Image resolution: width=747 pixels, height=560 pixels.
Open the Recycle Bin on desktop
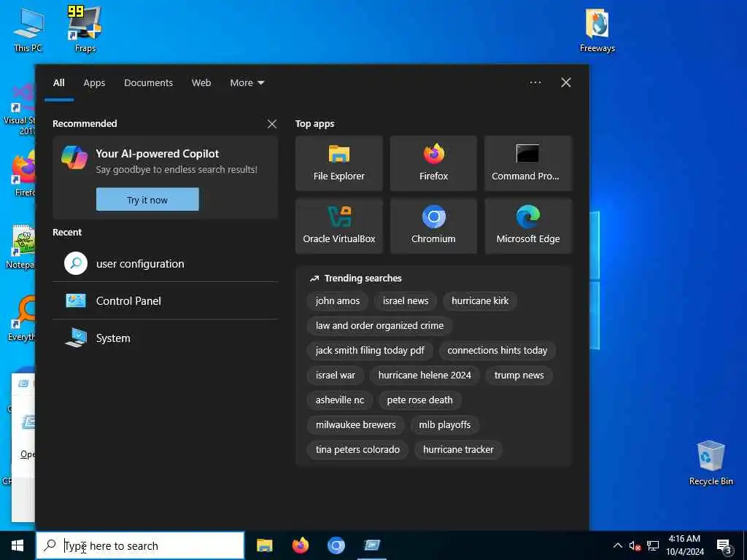pyautogui.click(x=711, y=463)
